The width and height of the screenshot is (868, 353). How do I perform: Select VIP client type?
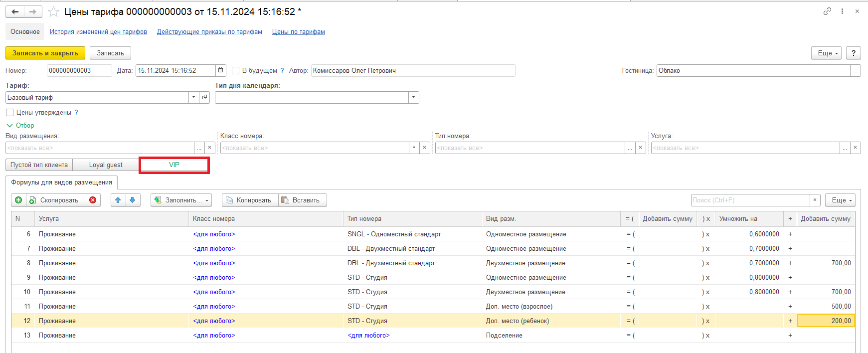(x=174, y=165)
